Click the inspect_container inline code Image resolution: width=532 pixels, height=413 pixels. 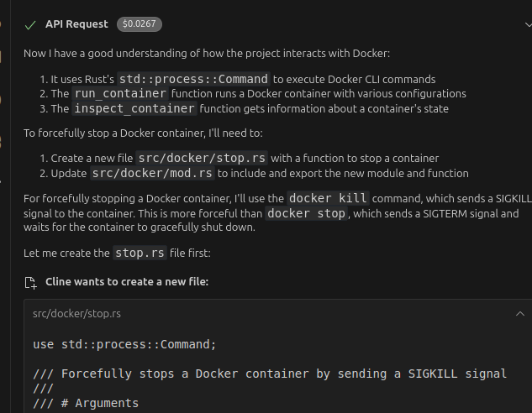pos(135,109)
